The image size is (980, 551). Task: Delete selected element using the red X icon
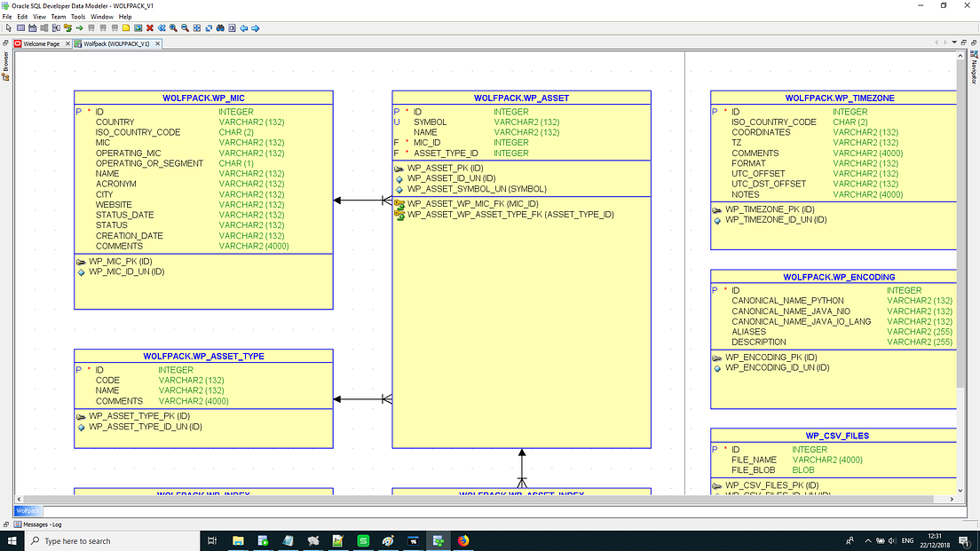coord(150,28)
